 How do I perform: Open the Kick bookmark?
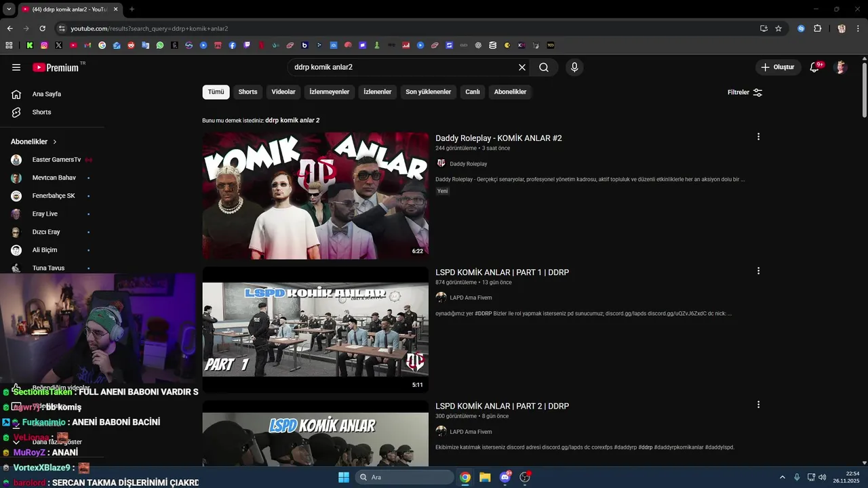click(30, 45)
